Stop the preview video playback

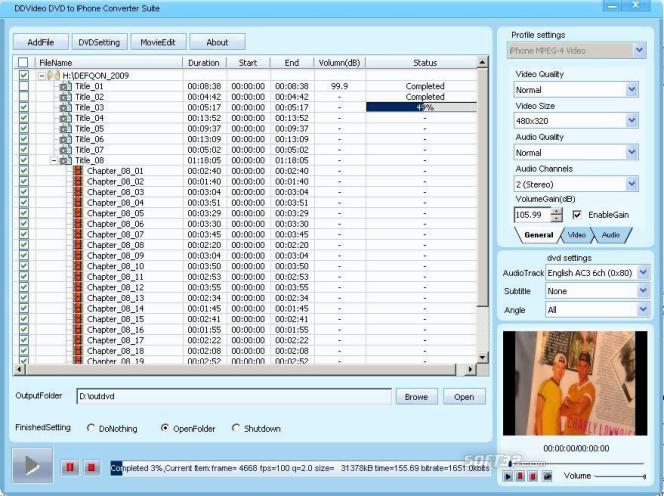tap(533, 477)
